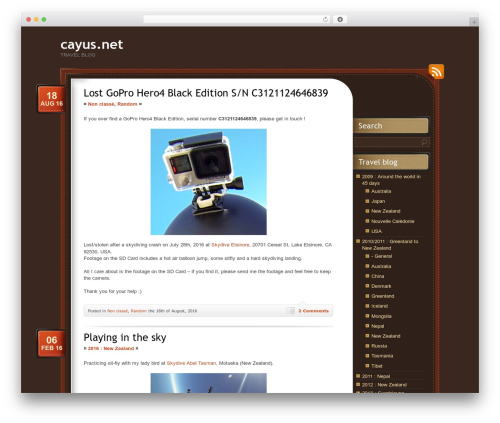Open the Random category under GoPro title
This screenshot has width=500, height=423.
coord(127,104)
